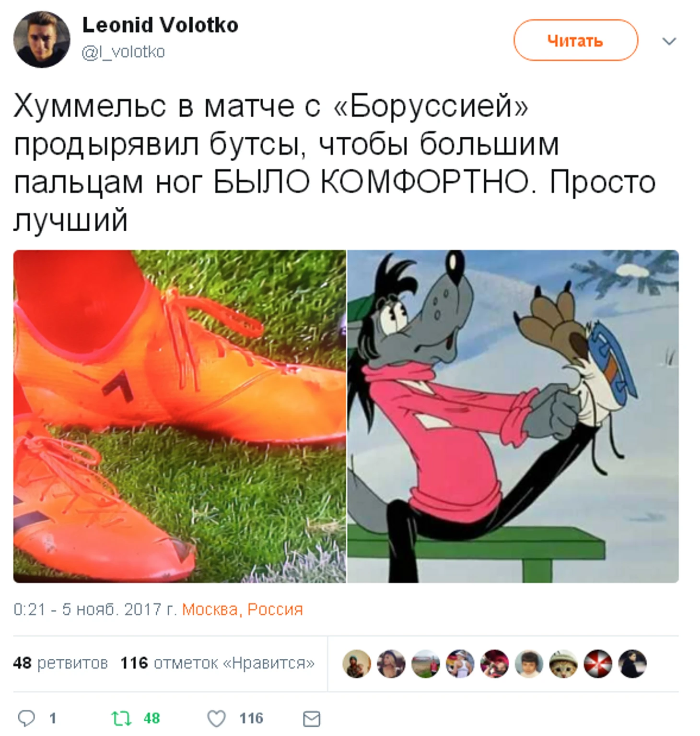Viewport: 700px width, 736px height.
Task: Click the reply speech bubble icon
Action: tap(26, 718)
